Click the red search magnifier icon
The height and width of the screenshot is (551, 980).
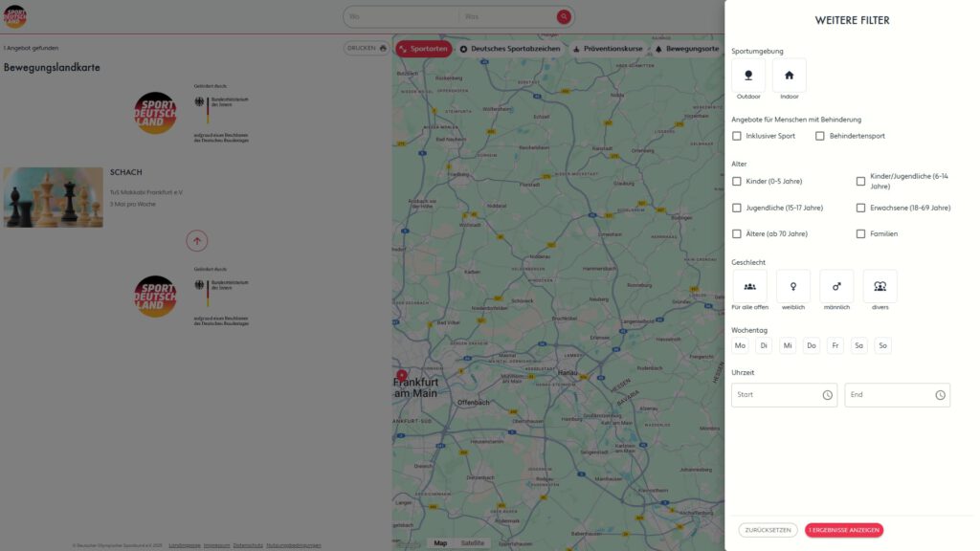point(564,16)
